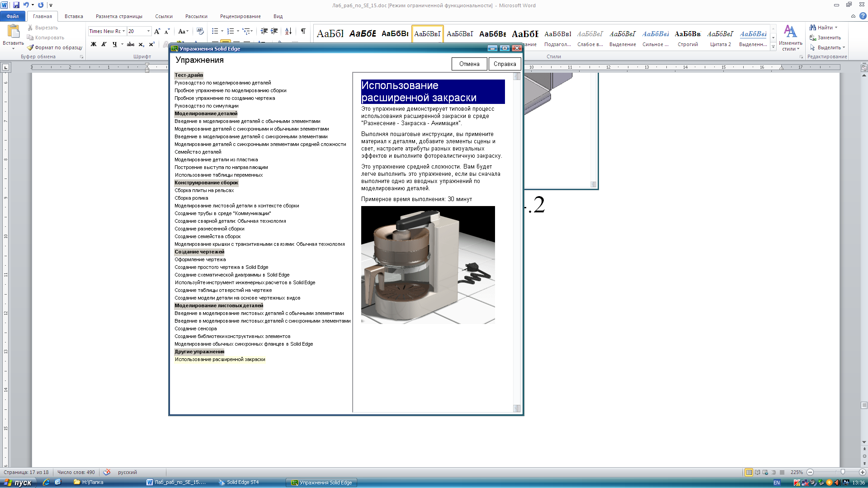
Task: Click the Clear Formatting eraser icon
Action: pyautogui.click(x=200, y=31)
